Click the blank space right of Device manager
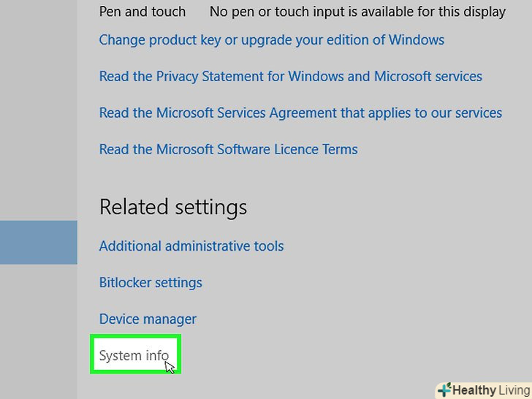 351,319
